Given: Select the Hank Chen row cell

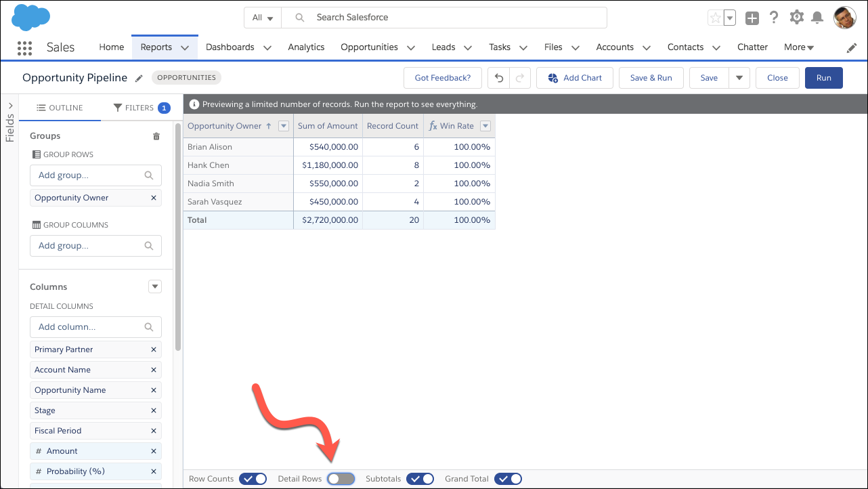Looking at the screenshot, I should tap(238, 165).
